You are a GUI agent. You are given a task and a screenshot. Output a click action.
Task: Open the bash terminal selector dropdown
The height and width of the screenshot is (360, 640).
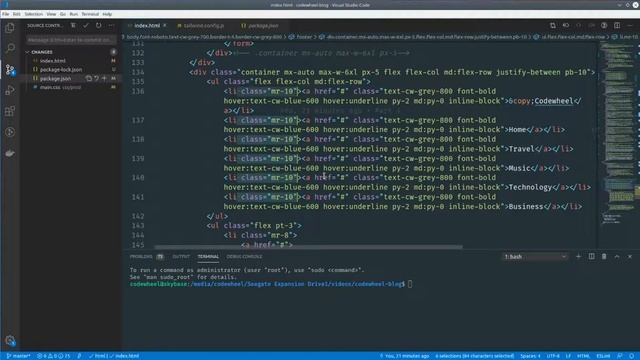pyautogui.click(x=535, y=257)
